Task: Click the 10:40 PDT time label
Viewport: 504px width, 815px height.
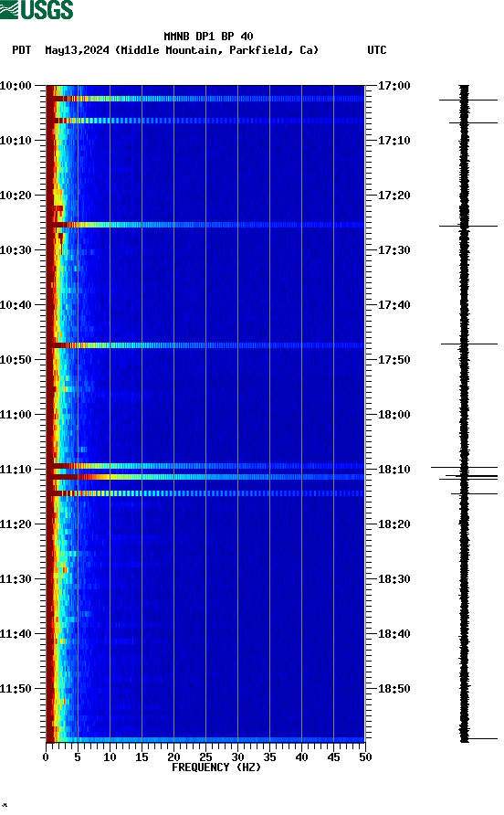Action: (x=16, y=305)
